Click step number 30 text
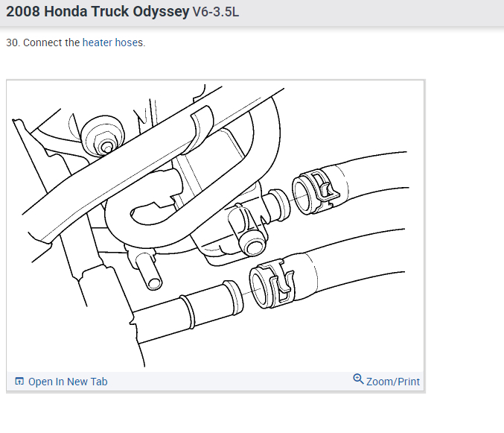This screenshot has height=433, width=504. coord(13,42)
